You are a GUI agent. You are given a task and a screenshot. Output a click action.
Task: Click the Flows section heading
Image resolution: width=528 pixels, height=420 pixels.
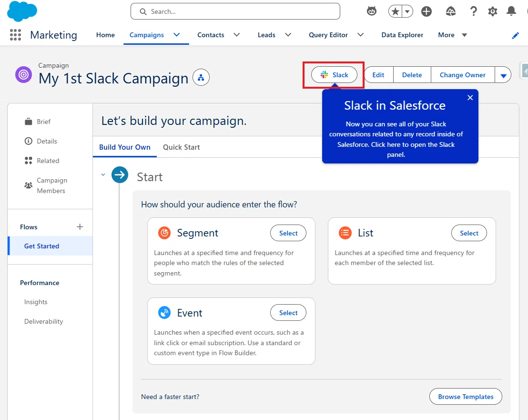[29, 227]
